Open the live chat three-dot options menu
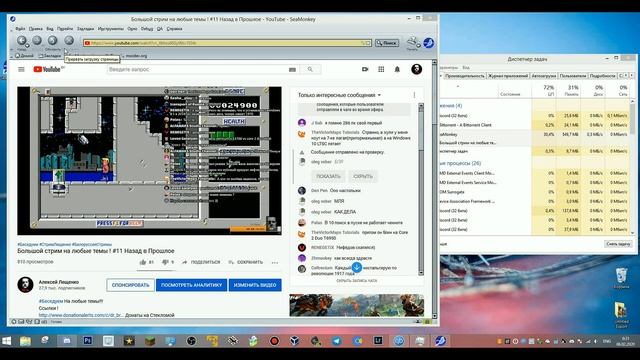640x360 pixels. pyautogui.click(x=414, y=95)
